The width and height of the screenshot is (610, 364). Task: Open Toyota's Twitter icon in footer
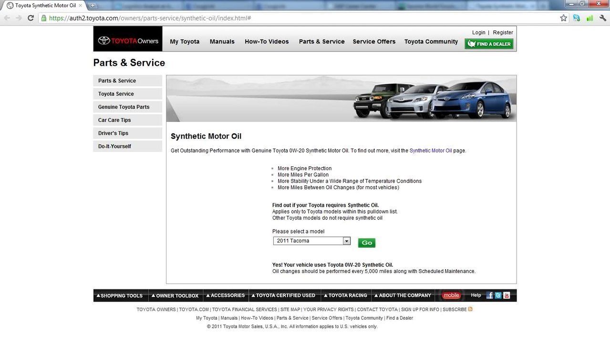coord(498,295)
